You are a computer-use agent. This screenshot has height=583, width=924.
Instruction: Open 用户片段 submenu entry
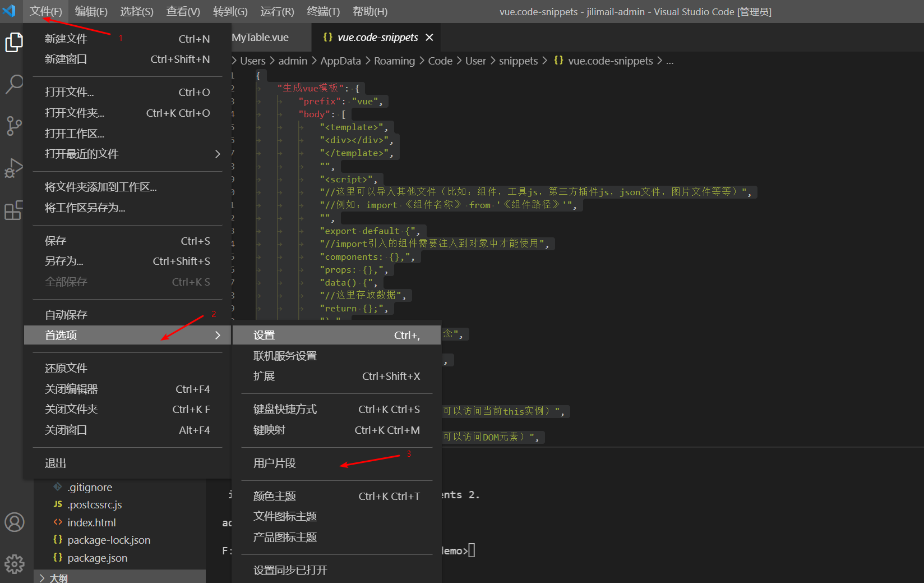[337, 463]
